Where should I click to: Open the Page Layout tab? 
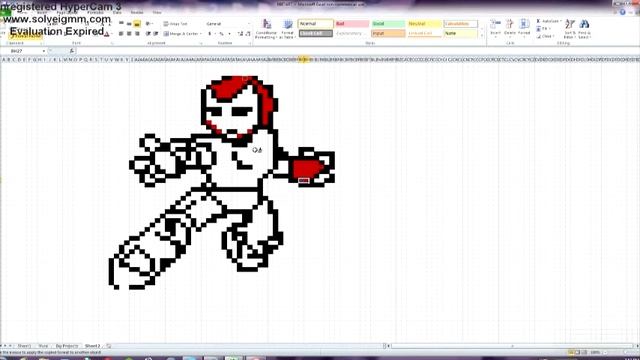(x=67, y=13)
